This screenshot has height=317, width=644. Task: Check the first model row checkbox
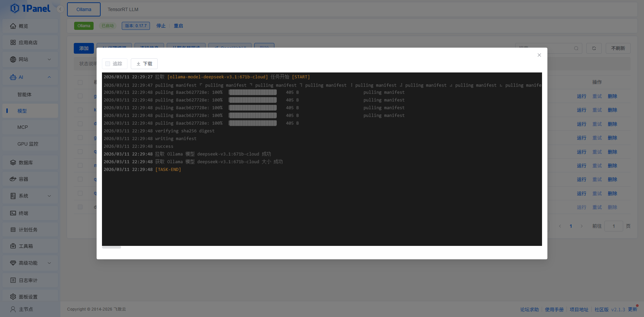(x=80, y=96)
